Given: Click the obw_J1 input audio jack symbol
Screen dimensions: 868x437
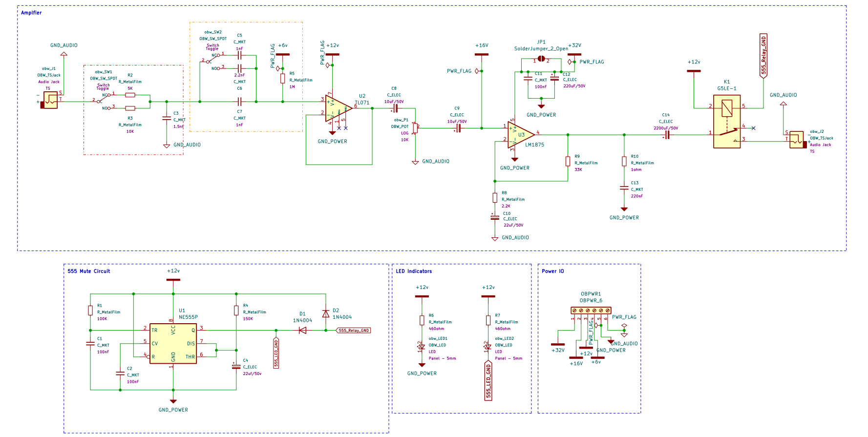Looking at the screenshot, I should tap(49, 100).
